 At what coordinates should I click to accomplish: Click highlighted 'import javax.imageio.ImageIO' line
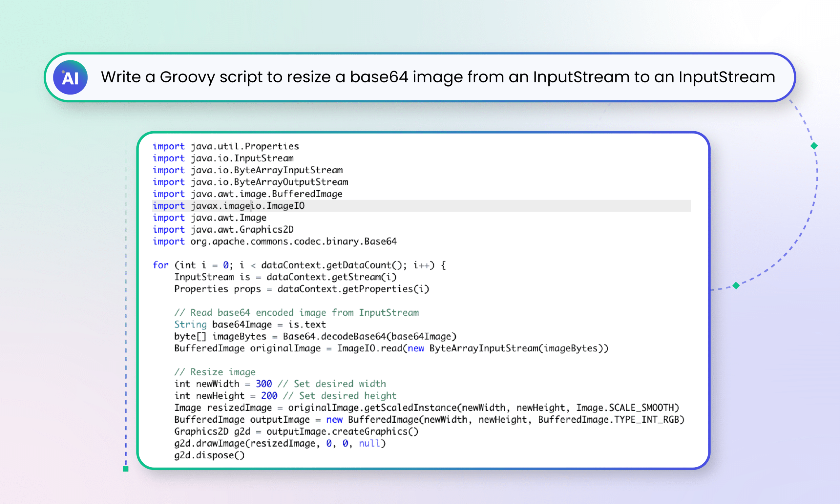pos(421,206)
